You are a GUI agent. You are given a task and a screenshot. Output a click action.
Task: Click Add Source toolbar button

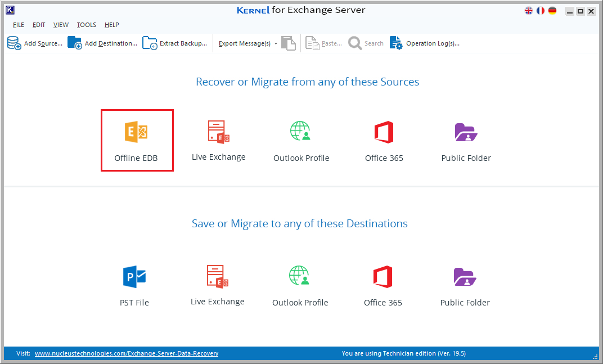tap(35, 43)
